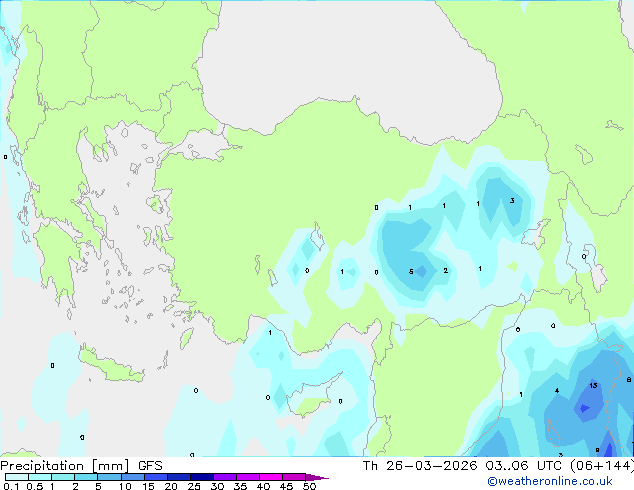Select the 35–40 mm legend color swatch

click(248, 477)
